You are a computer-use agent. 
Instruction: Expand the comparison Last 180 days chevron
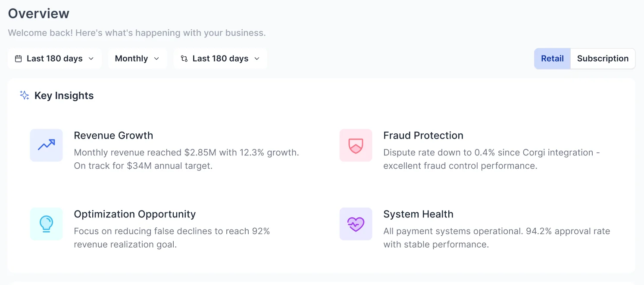coord(257,59)
